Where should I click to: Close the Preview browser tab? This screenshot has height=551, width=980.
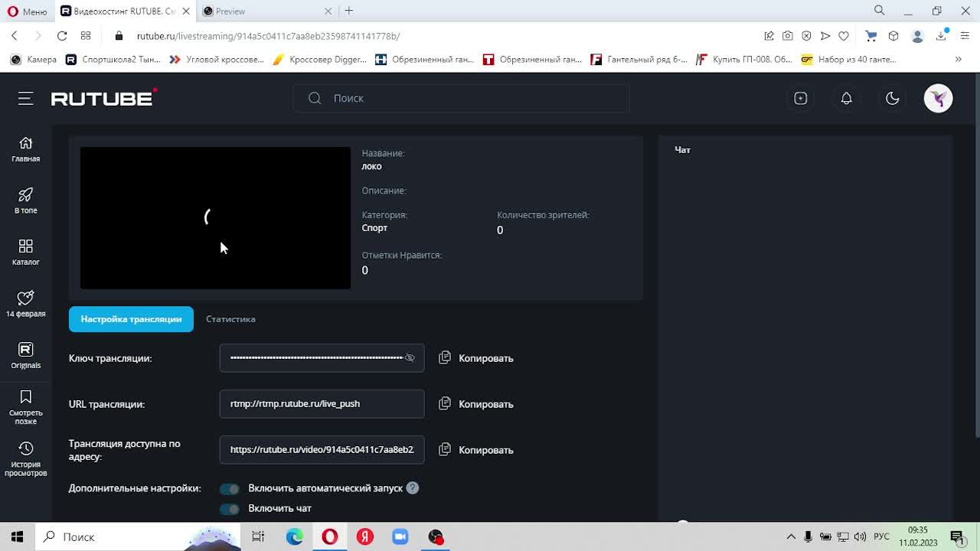click(x=328, y=11)
